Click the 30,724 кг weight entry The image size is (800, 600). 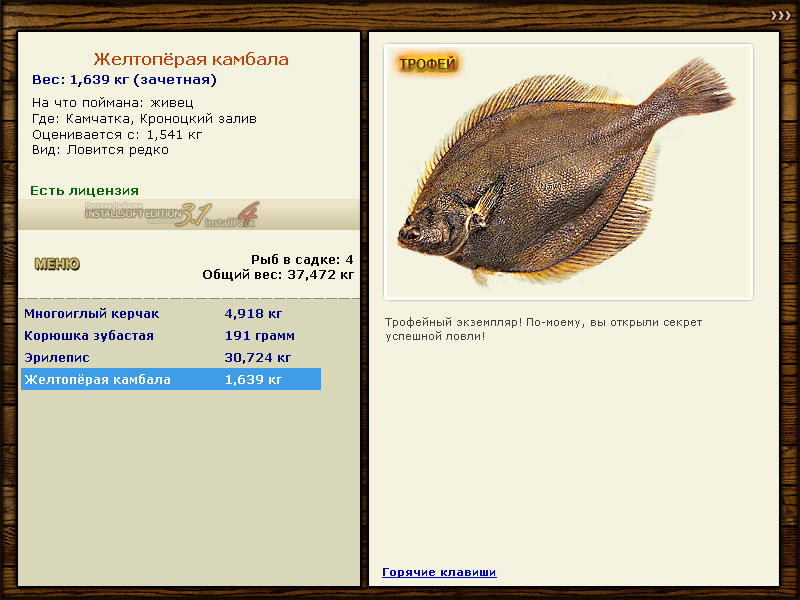pyautogui.click(x=258, y=358)
